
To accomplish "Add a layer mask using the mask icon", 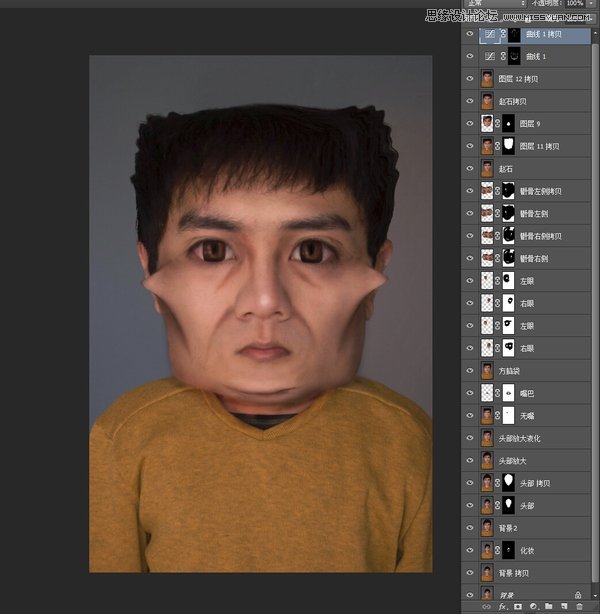I will (518, 606).
